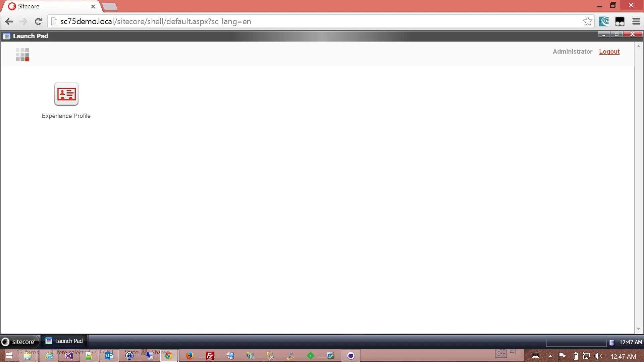Open File Explorer from the taskbar
This screenshot has width=644, height=362.
(x=27, y=356)
